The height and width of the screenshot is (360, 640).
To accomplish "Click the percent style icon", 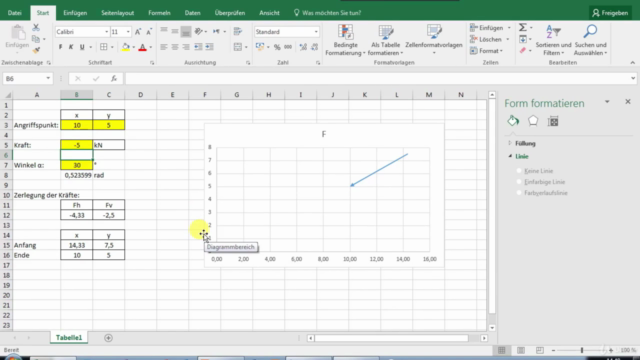I will click(277, 47).
